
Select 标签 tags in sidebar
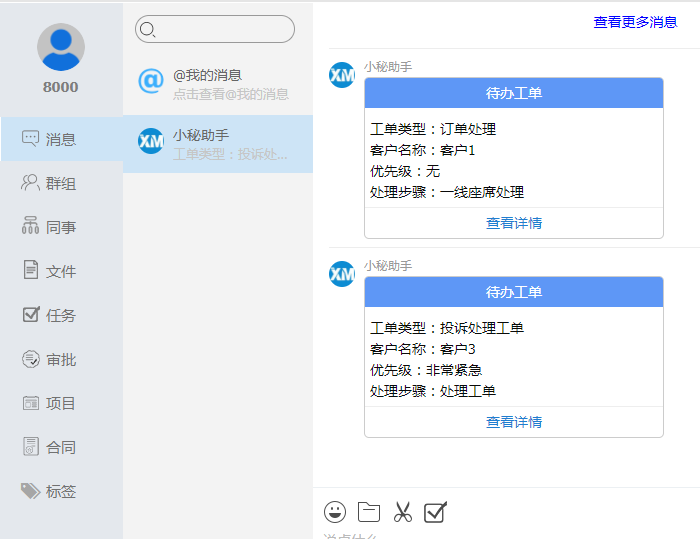pyautogui.click(x=60, y=491)
